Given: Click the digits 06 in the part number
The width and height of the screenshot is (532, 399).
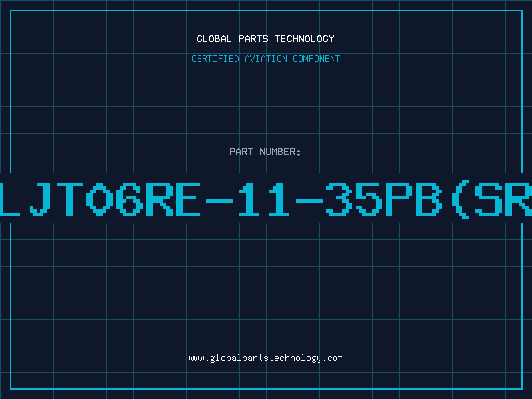Looking at the screenshot, I should [114, 199].
